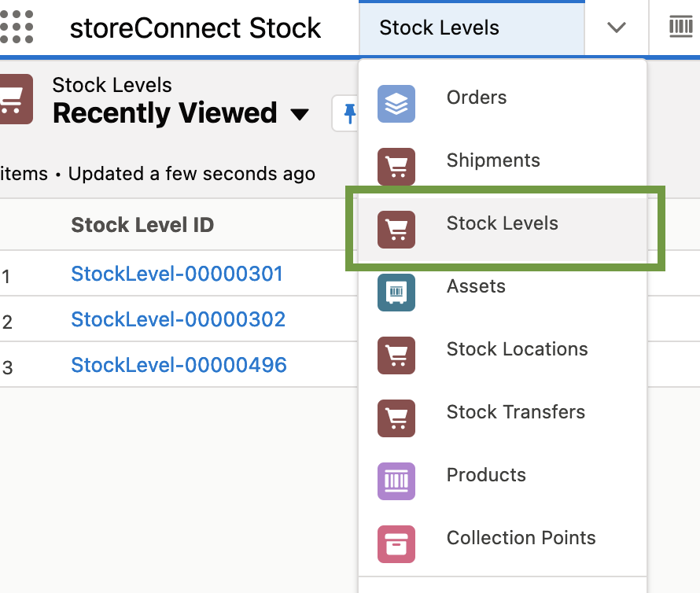Viewport: 700px width, 593px height.
Task: Click the Collection Points archive icon
Action: 396,544
